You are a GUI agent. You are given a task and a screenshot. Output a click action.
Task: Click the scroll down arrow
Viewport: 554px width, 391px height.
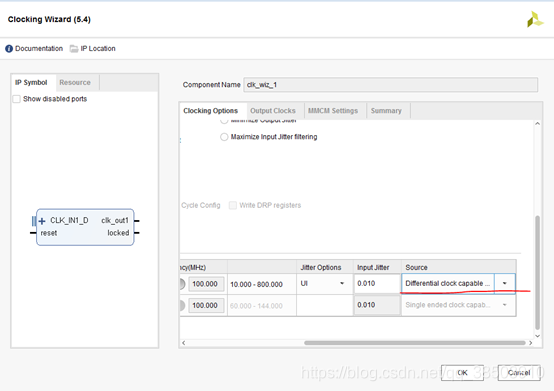(537, 336)
